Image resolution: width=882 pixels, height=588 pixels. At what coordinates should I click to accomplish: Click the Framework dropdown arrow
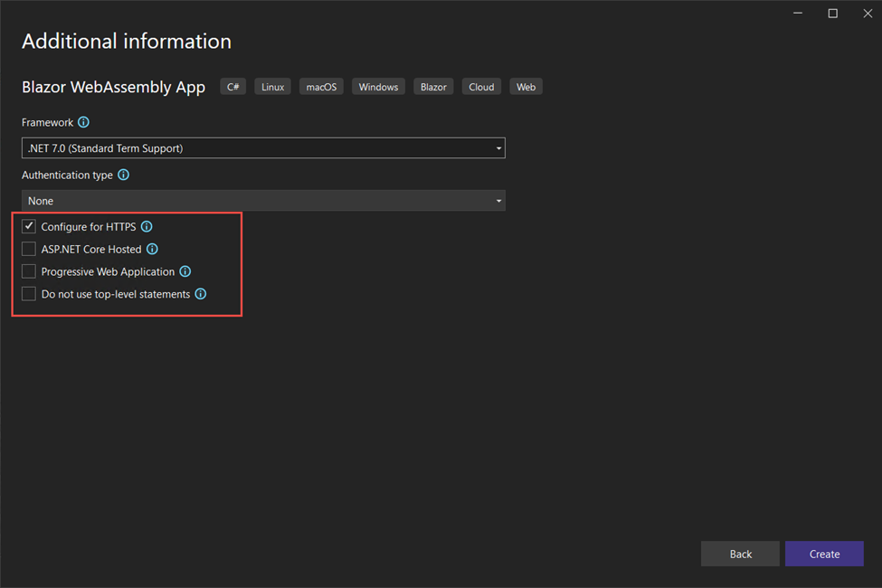pyautogui.click(x=498, y=148)
